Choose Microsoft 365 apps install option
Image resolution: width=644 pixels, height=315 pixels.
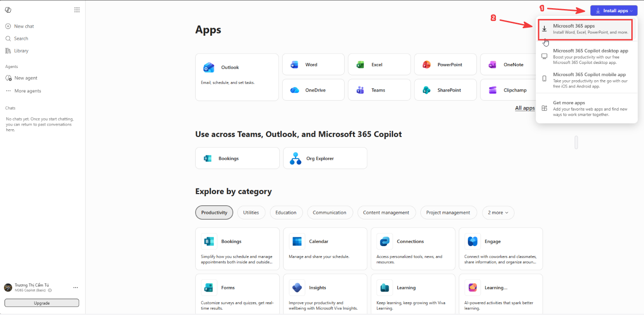click(x=587, y=29)
